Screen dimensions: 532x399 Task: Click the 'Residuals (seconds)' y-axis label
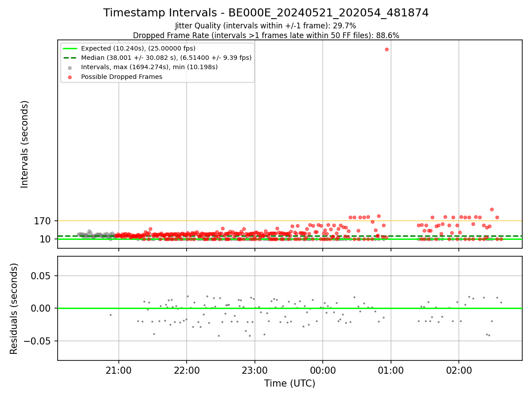coord(14,309)
